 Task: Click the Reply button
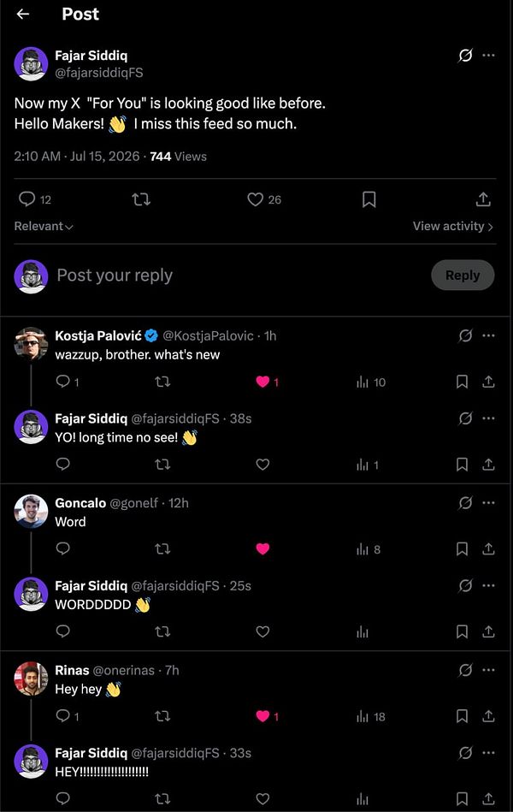(x=463, y=275)
